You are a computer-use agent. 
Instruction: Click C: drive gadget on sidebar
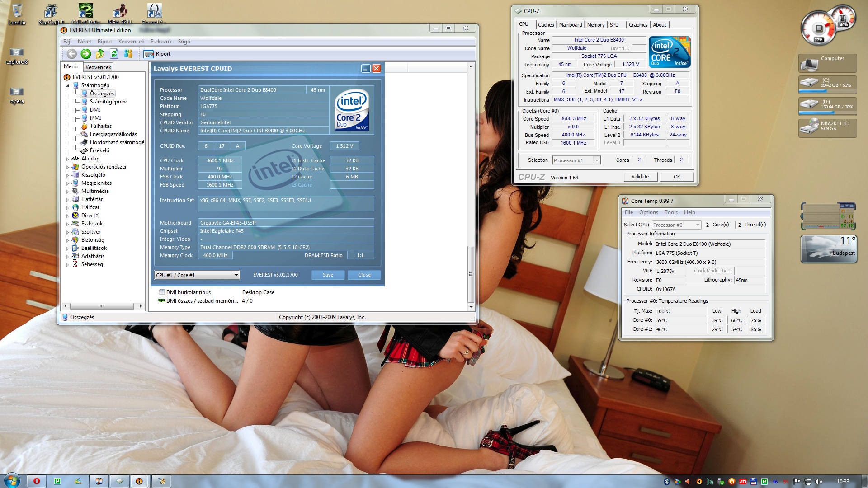827,84
